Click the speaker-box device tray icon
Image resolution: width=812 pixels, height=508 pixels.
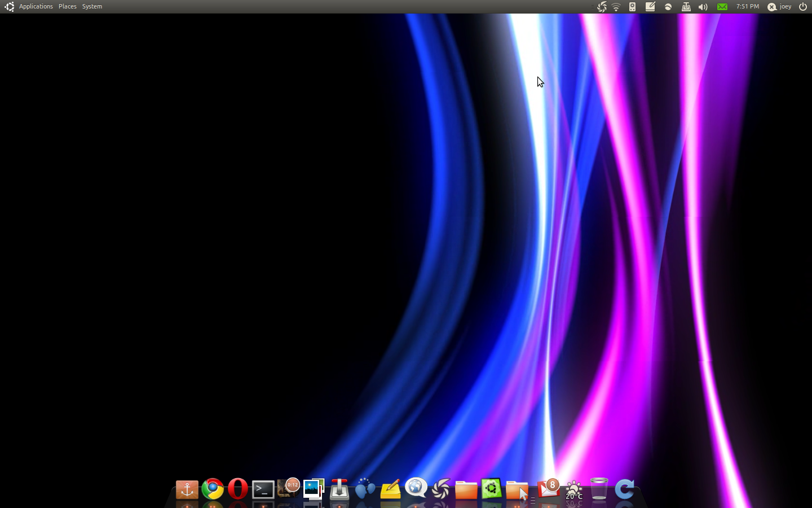633,7
